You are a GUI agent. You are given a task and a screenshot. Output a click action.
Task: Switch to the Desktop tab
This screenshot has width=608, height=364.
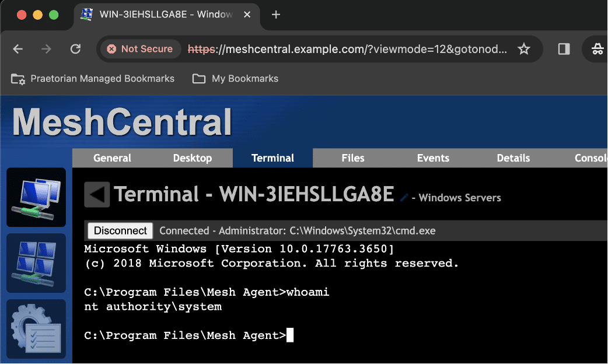[193, 158]
